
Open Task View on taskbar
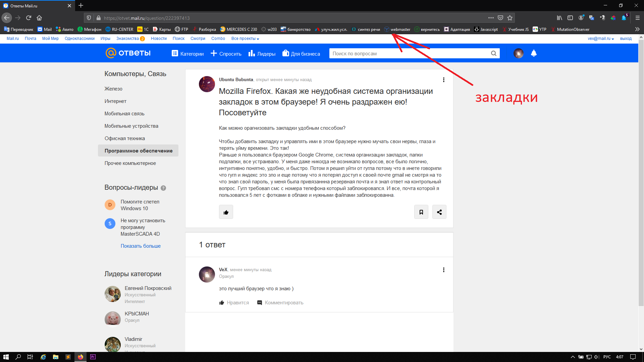30,357
